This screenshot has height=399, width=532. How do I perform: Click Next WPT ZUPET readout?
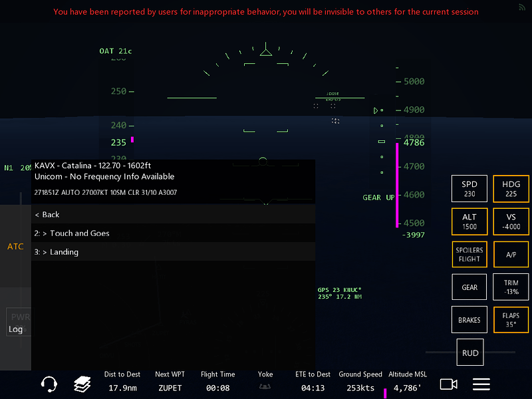coord(170,381)
